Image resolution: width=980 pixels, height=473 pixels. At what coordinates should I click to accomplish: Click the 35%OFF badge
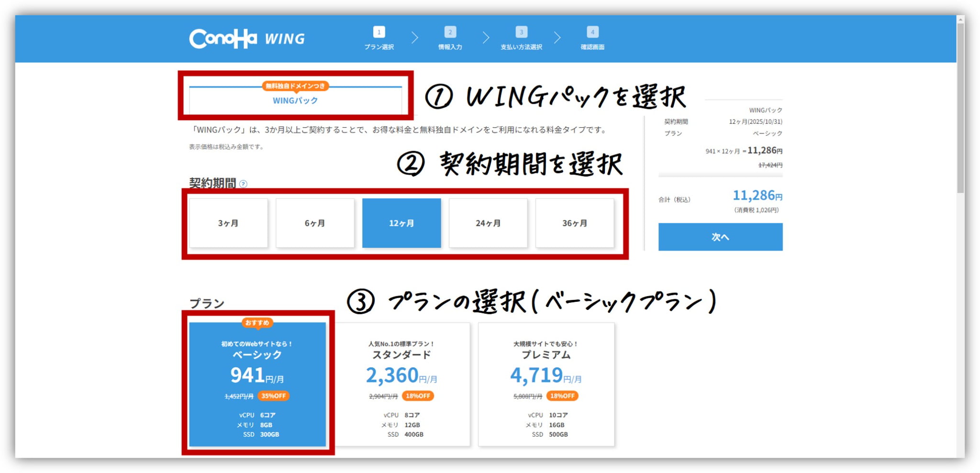click(274, 396)
